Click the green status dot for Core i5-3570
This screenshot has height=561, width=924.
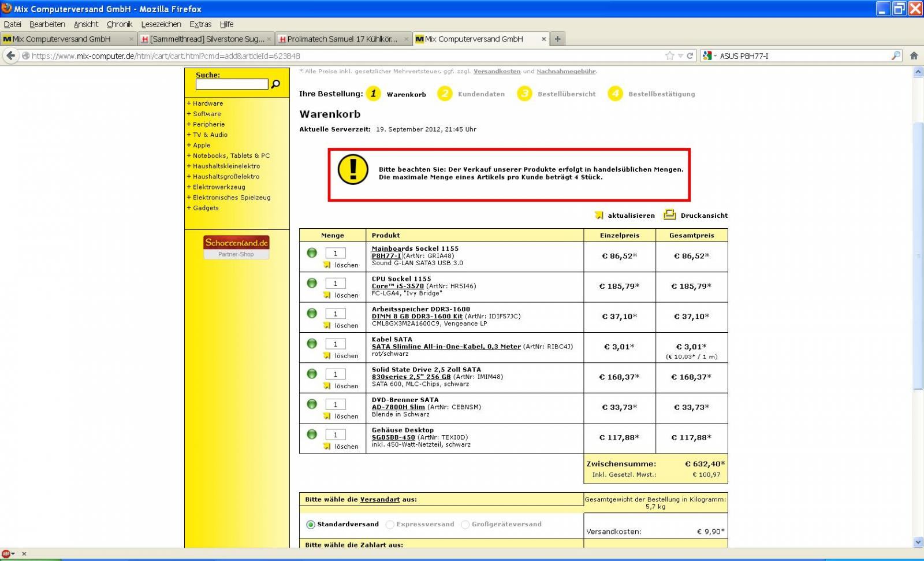[x=312, y=283]
